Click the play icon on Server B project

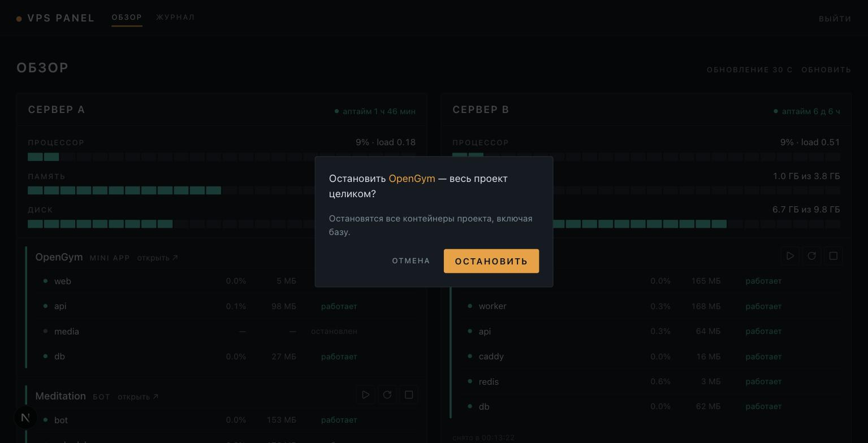[790, 256]
